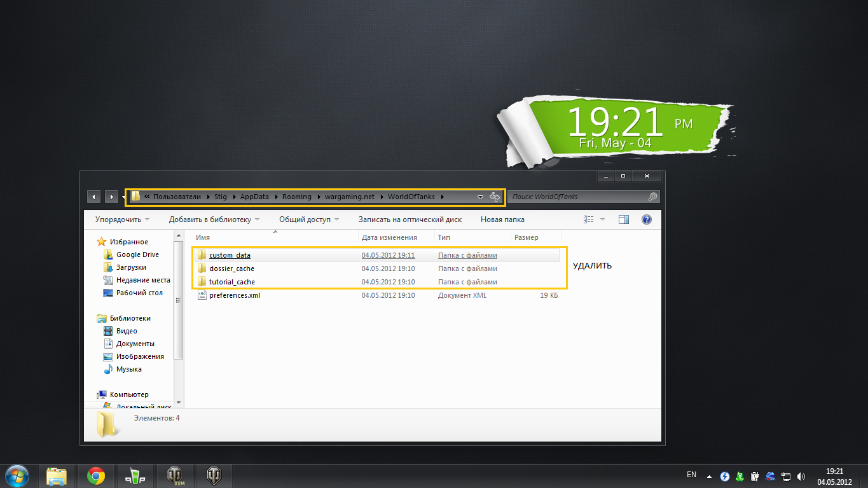Select the custom_data folder
This screenshot has width=868, height=488.
(230, 255)
